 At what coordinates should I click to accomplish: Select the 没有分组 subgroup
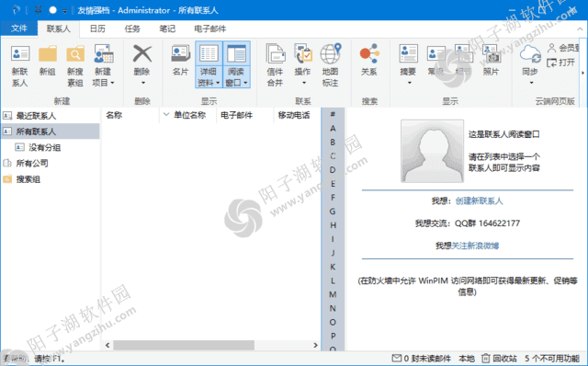(44, 147)
